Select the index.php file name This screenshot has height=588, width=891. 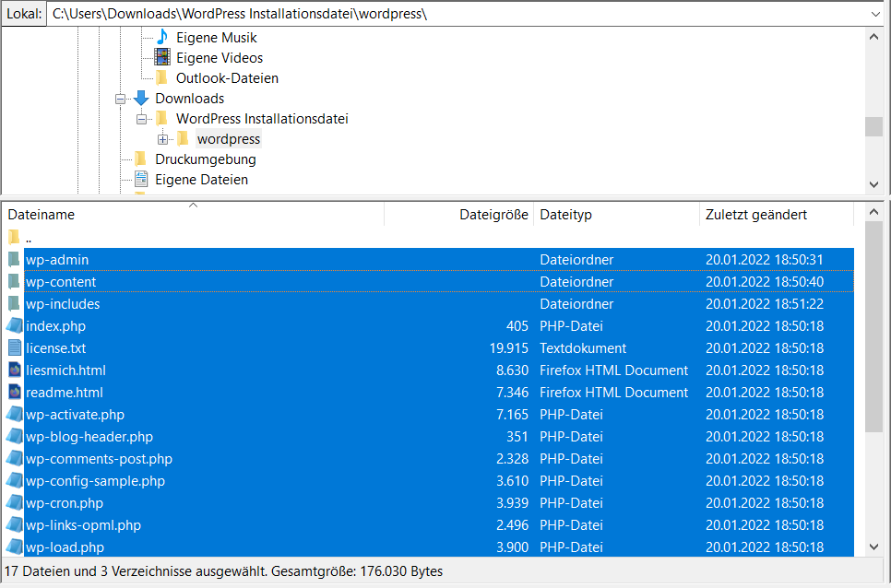pos(55,326)
